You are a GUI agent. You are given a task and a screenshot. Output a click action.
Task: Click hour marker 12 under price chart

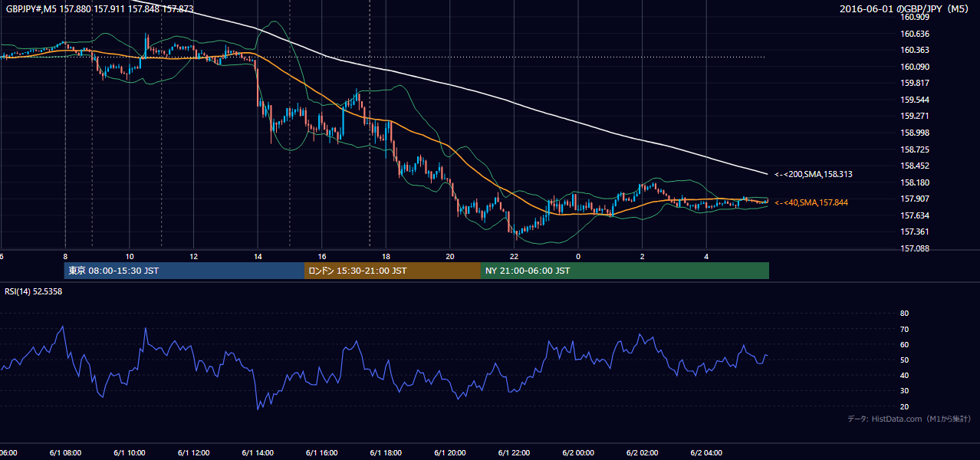(x=194, y=257)
